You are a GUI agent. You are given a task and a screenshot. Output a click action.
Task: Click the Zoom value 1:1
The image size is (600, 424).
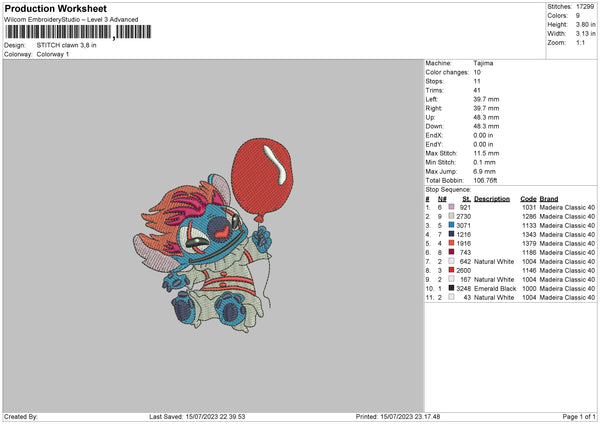point(580,43)
